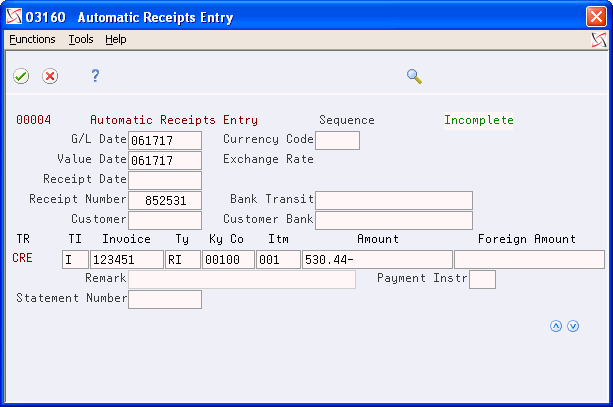Select the Amount field 530.44-
Viewport: 613px width, 407px height.
377,260
